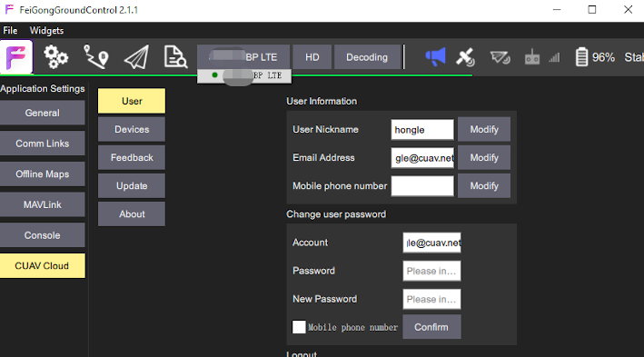This screenshot has width=644, height=357.
Task: Modify the Email Address
Action: coord(484,157)
